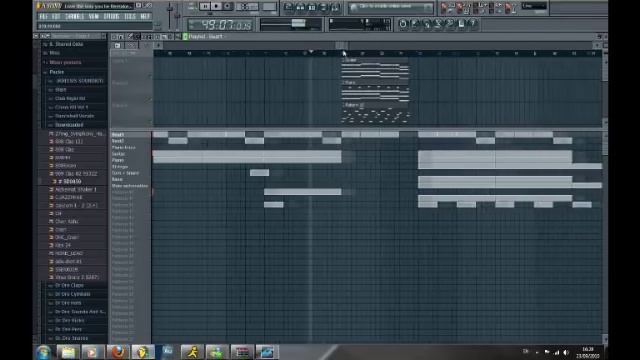Viewport: 640px width, 360px height.
Task: Open Windows Explorer from the taskbar
Action: 69,352
